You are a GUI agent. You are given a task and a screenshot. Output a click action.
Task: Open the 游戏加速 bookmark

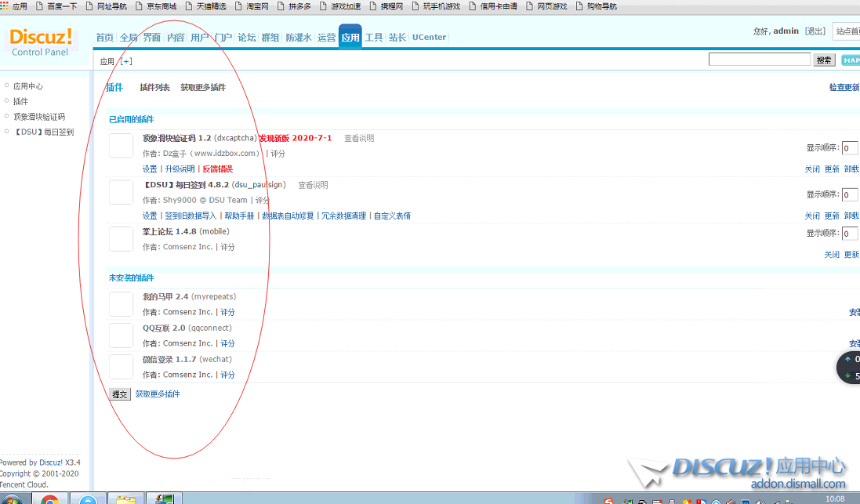(x=340, y=6)
